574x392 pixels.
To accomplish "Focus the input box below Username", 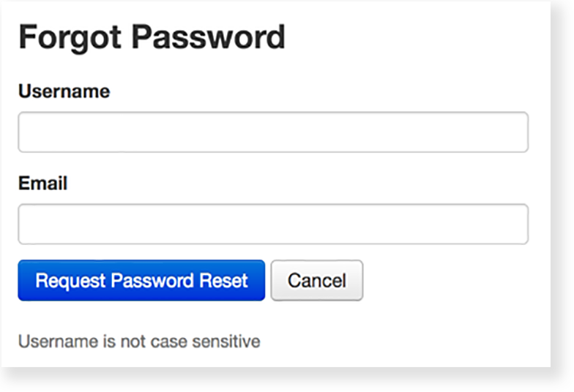I will pyautogui.click(x=272, y=132).
